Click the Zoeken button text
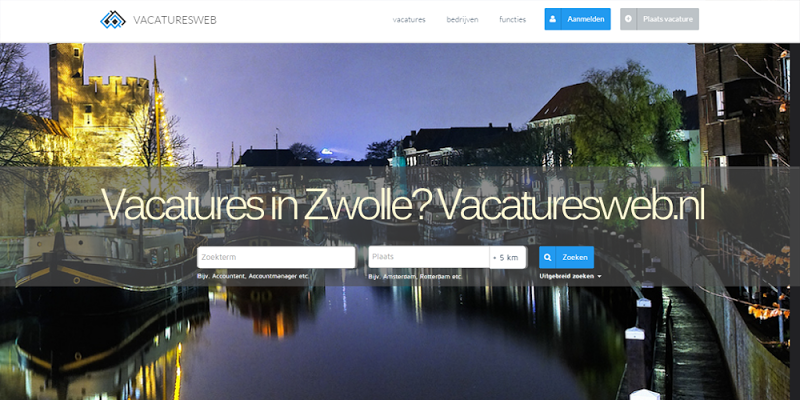Image resolution: width=800 pixels, height=400 pixels. pos(574,258)
